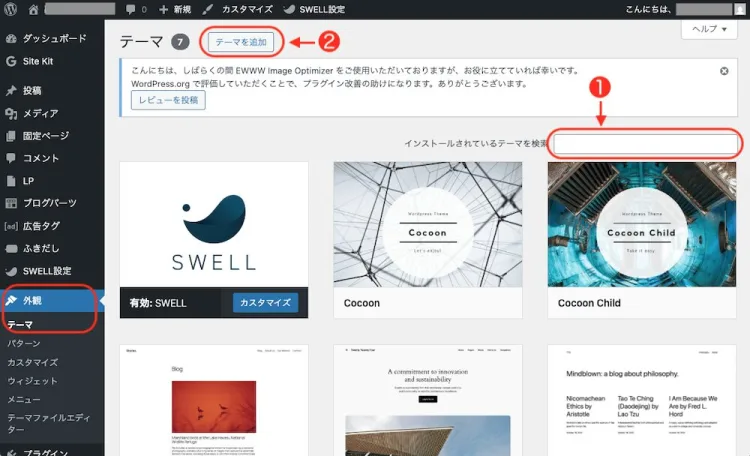Open the カスタマイズ submenu item in the sidebar
The height and width of the screenshot is (456, 750).
click(x=33, y=362)
